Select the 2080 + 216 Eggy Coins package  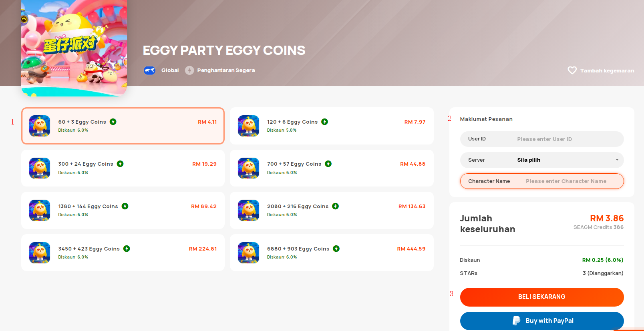pos(332,210)
